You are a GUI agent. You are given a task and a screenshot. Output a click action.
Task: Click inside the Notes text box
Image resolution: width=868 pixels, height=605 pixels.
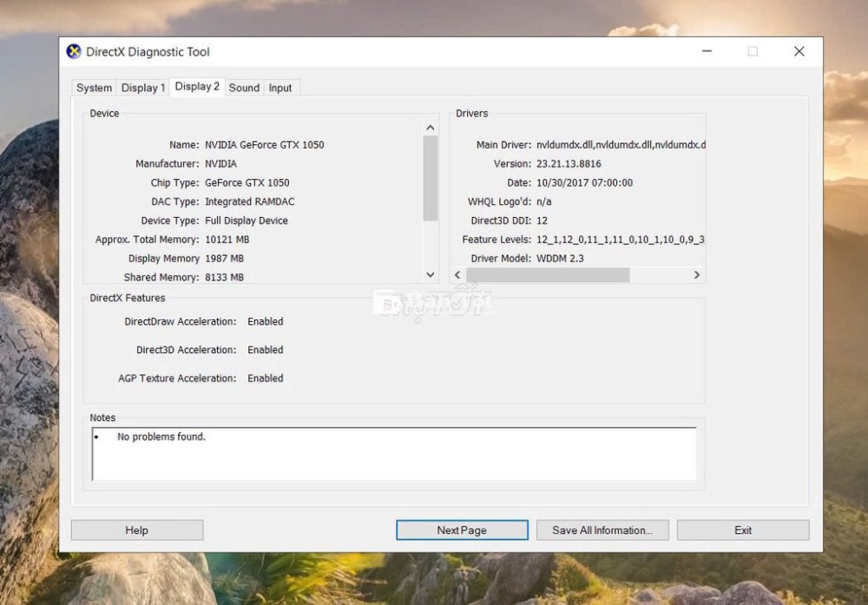click(x=393, y=454)
